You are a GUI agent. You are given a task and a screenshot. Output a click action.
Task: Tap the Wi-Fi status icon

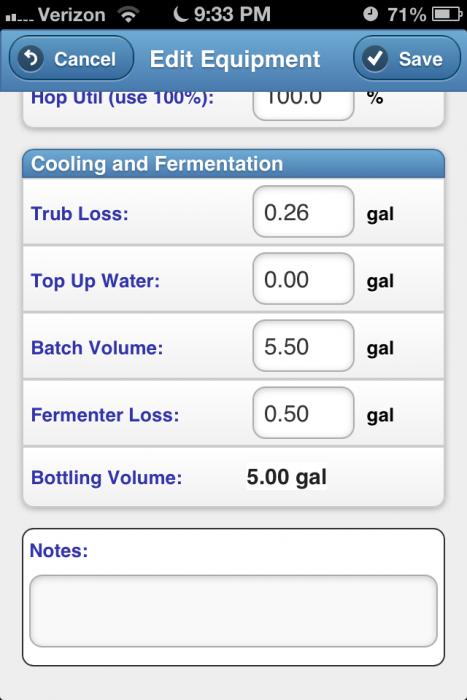(128, 15)
